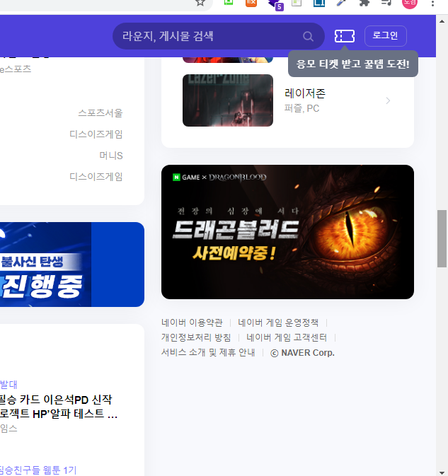
Task: Click the 스포츠서울 news source
Action: 100,113
